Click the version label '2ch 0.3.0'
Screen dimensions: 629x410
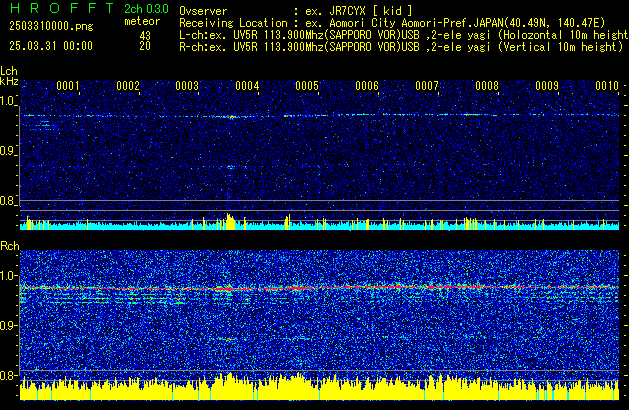pyautogui.click(x=146, y=9)
